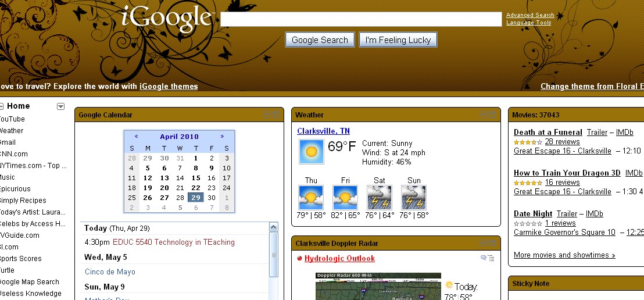Image resolution: width=644 pixels, height=300 pixels.
Task: Open the 16 reviews link
Action: click(x=562, y=183)
